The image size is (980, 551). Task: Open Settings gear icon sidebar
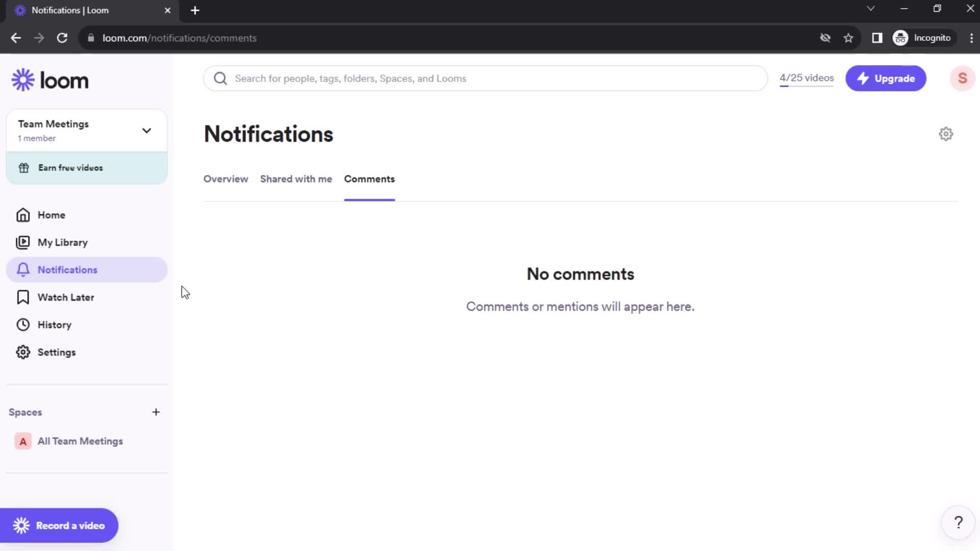coord(23,352)
